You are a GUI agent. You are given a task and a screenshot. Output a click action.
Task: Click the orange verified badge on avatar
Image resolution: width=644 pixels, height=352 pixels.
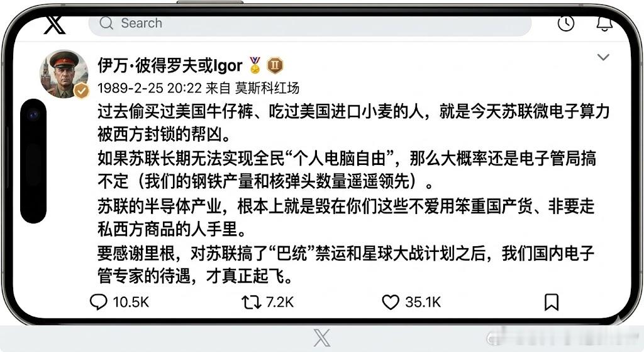point(82,90)
